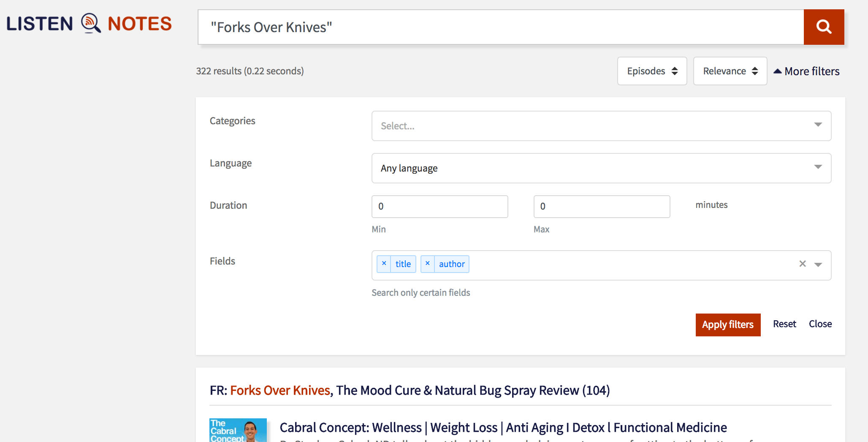The width and height of the screenshot is (868, 442).
Task: Click the orange search magnifier button
Action: pos(824,27)
